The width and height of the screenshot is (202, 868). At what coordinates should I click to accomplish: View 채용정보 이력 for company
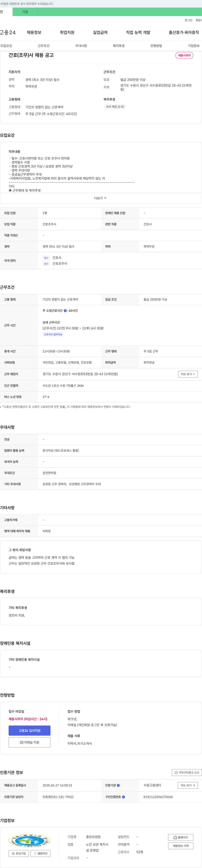pyautogui.click(x=181, y=846)
